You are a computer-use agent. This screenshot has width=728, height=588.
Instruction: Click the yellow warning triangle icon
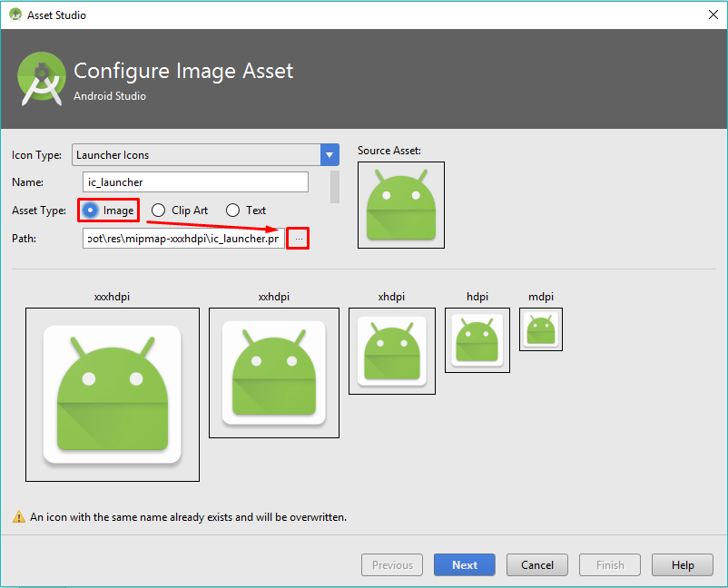pyautogui.click(x=19, y=516)
